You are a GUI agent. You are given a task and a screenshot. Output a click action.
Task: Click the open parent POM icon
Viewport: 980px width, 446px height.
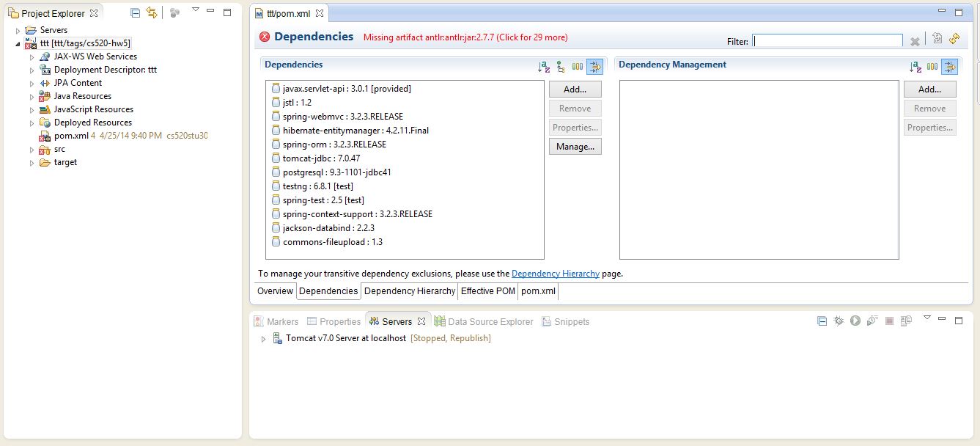point(937,39)
